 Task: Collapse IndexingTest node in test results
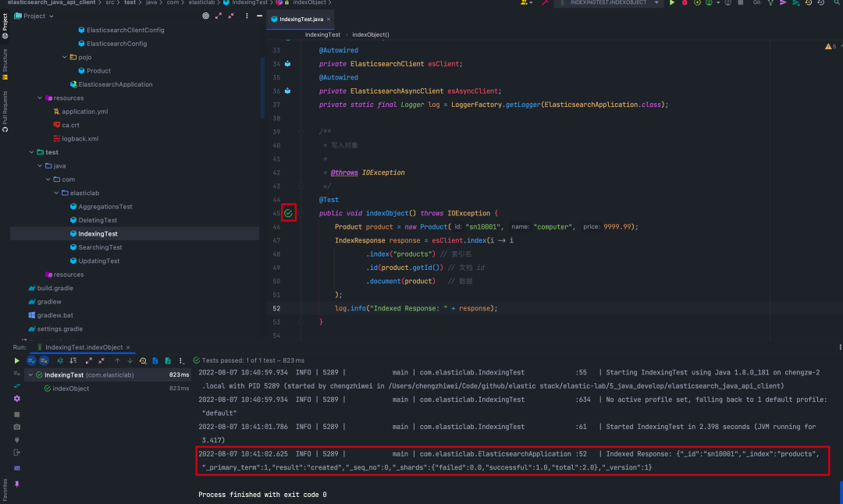30,375
